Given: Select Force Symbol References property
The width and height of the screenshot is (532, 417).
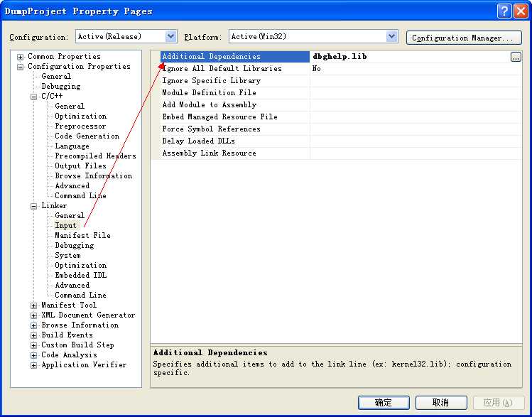Looking at the screenshot, I should (235, 129).
